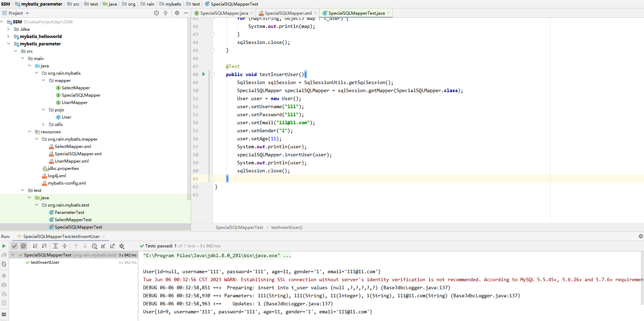Toggle show ignored tests button

(x=23, y=246)
